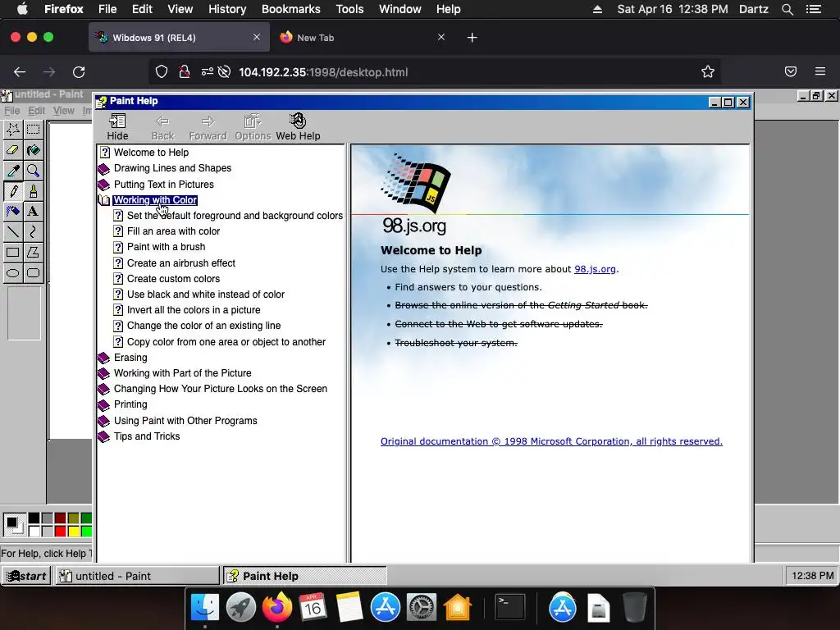840x630 pixels.
Task: Choose the Ellipse shape tool
Action: point(13,272)
